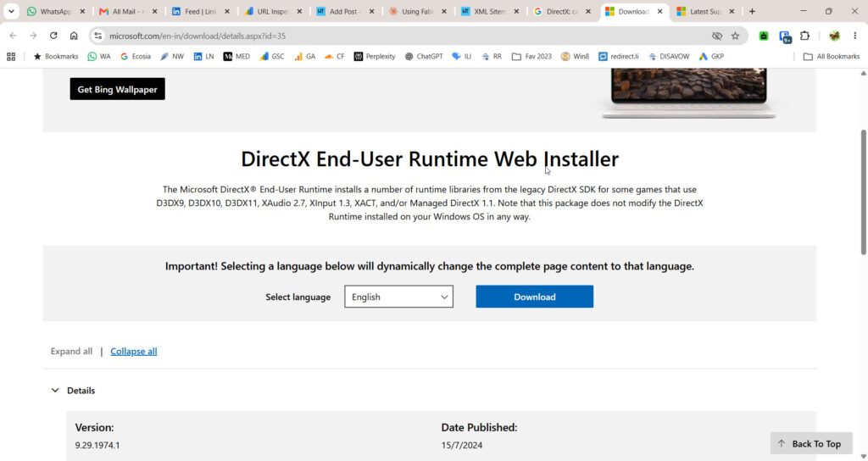Click the address bar URL field
The image size is (868, 461).
[x=398, y=36]
